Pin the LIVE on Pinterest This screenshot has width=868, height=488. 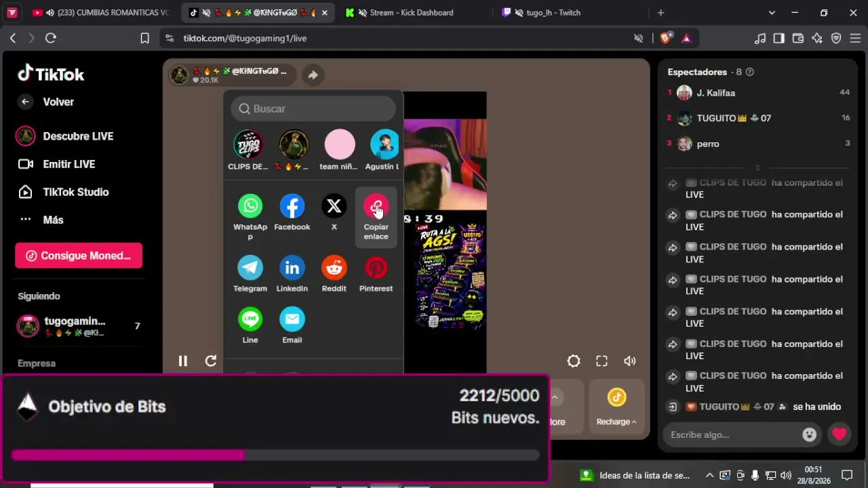376,274
